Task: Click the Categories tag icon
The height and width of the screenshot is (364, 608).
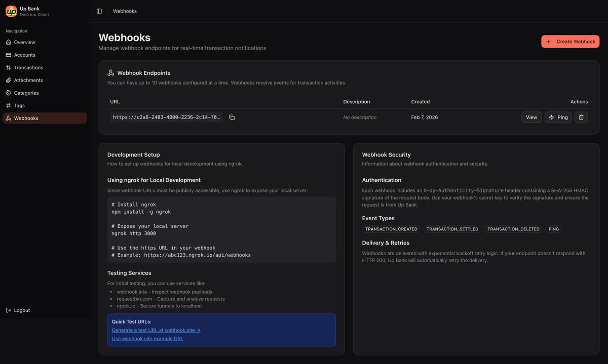Action: tap(8, 93)
